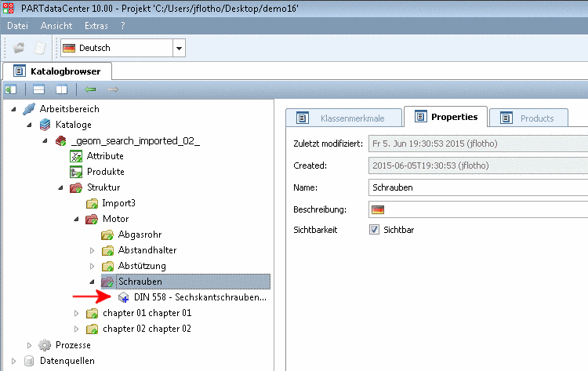
Task: Expand the Abstandhalter folder
Action: [x=93, y=250]
